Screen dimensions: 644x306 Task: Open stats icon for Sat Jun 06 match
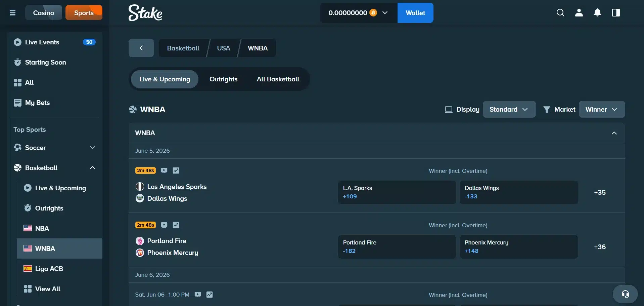(210, 295)
